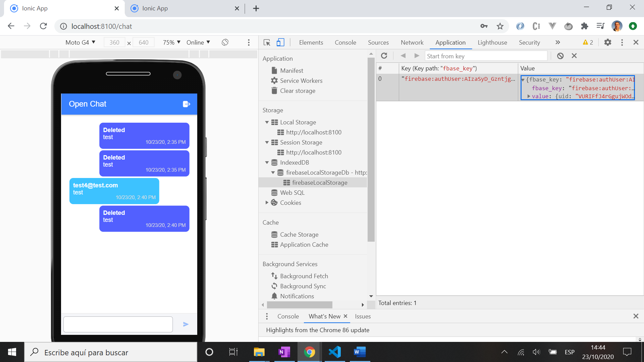Open the Moto G4 device dropdown
The width and height of the screenshot is (644, 362).
coord(80,42)
